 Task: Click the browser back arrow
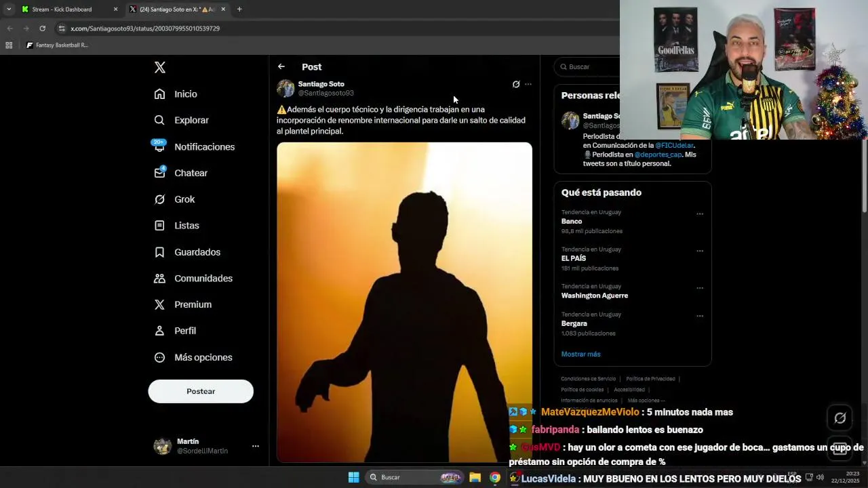[x=9, y=28]
